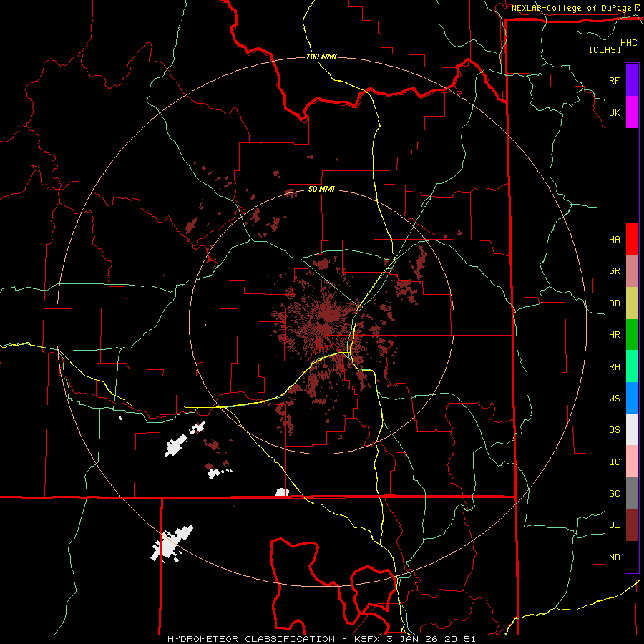Click the IC legend label
This screenshot has width=644, height=644.
point(614,462)
